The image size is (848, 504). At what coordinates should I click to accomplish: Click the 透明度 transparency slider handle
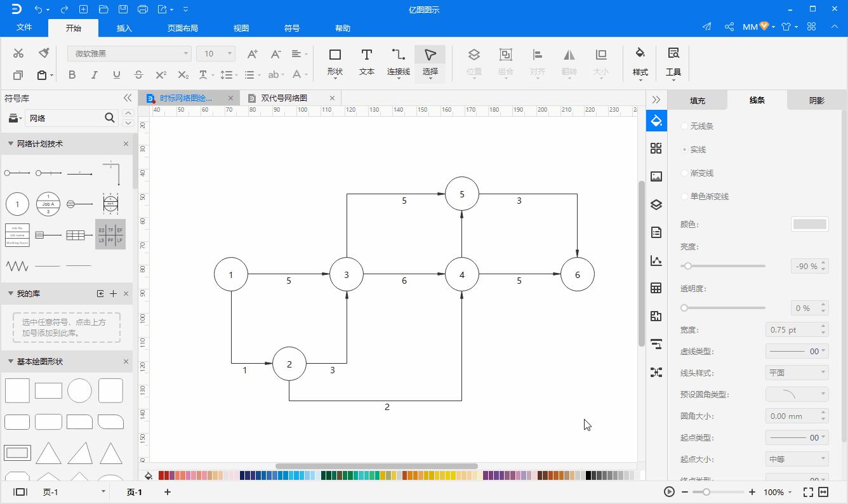point(684,308)
